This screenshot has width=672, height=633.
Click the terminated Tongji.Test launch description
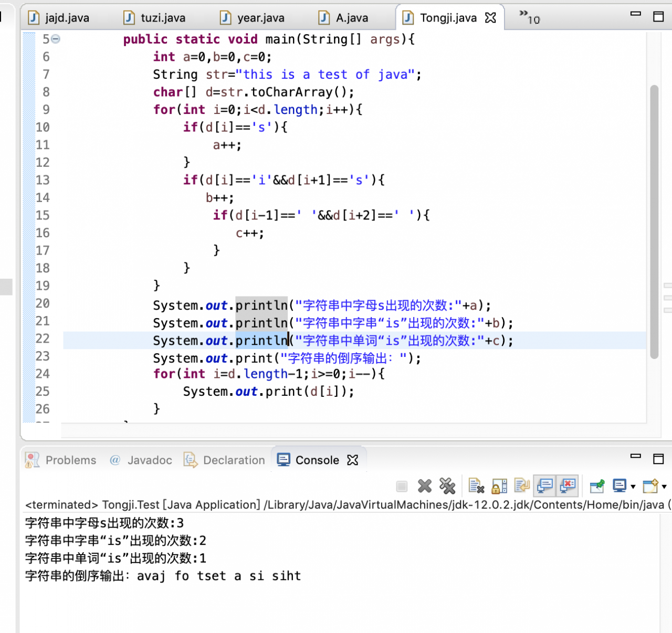[x=348, y=505]
